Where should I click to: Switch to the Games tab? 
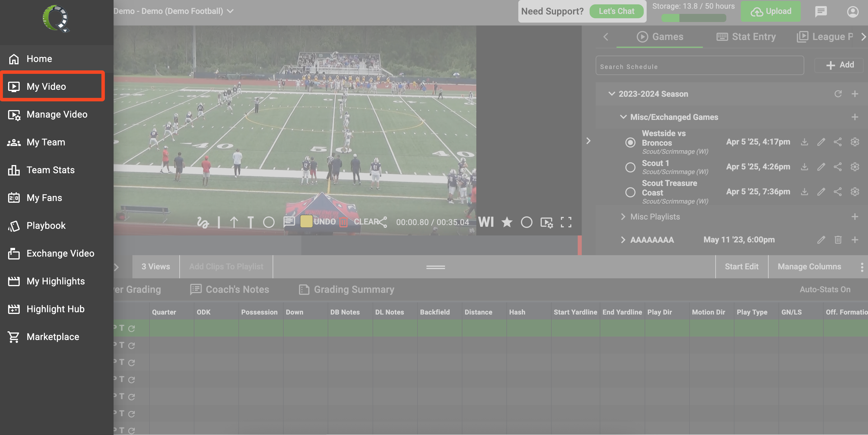pos(659,36)
